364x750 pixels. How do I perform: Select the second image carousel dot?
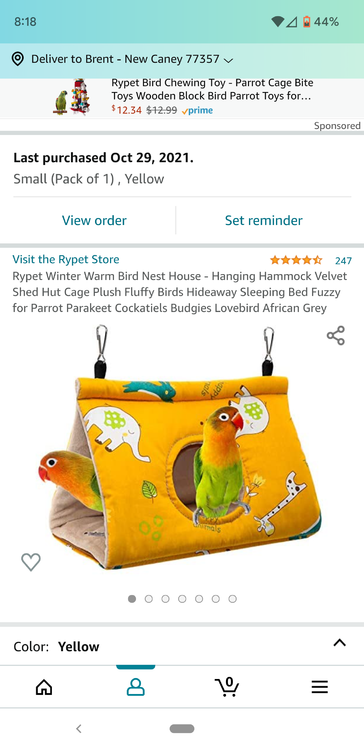(x=149, y=599)
